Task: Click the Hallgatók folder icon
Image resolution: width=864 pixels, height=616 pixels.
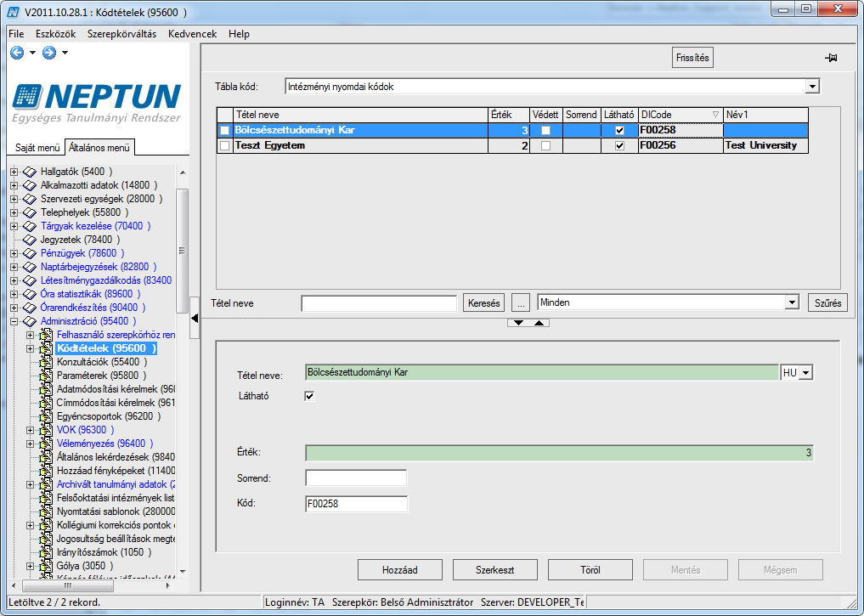Action: (29, 172)
